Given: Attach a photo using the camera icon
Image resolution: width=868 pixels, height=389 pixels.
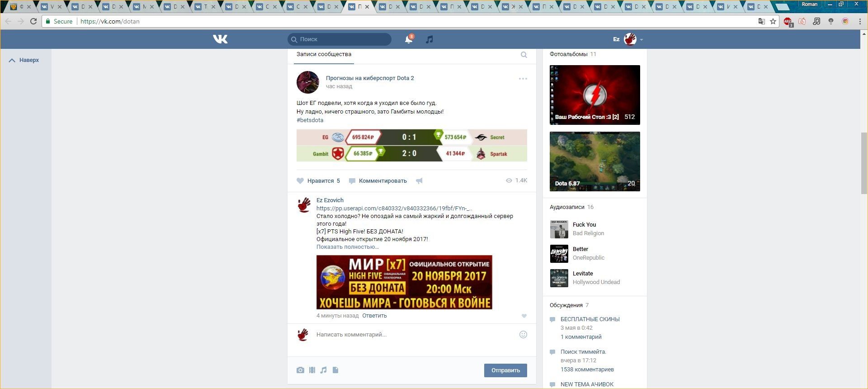Looking at the screenshot, I should (x=300, y=370).
